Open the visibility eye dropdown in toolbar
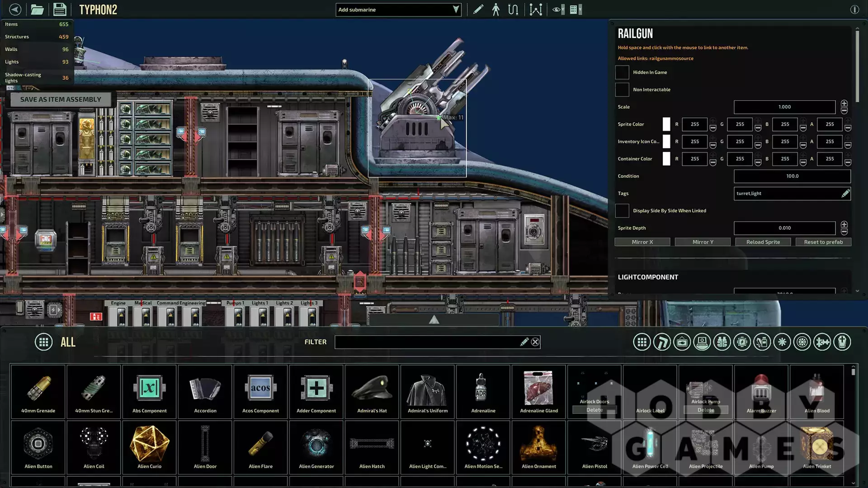 [558, 9]
